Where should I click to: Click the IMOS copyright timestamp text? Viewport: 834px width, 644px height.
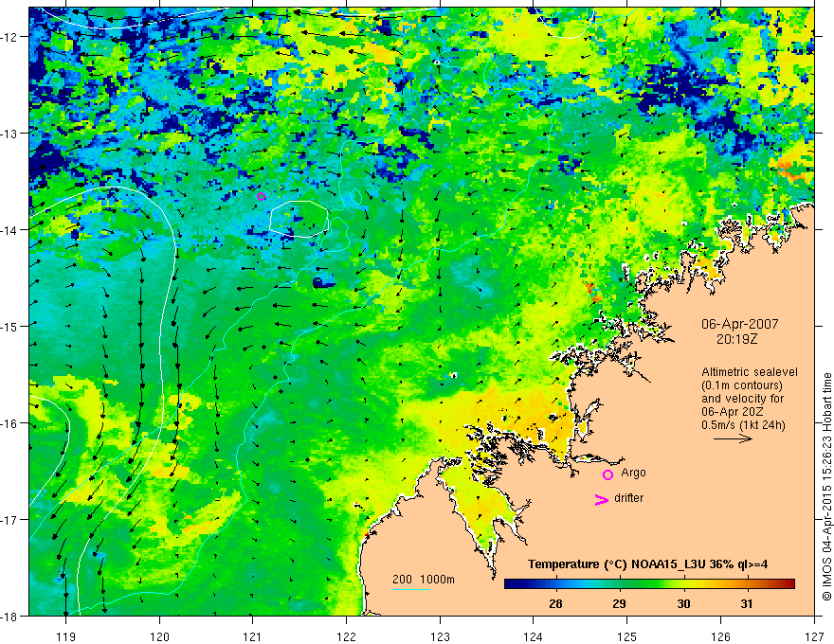[x=826, y=487]
